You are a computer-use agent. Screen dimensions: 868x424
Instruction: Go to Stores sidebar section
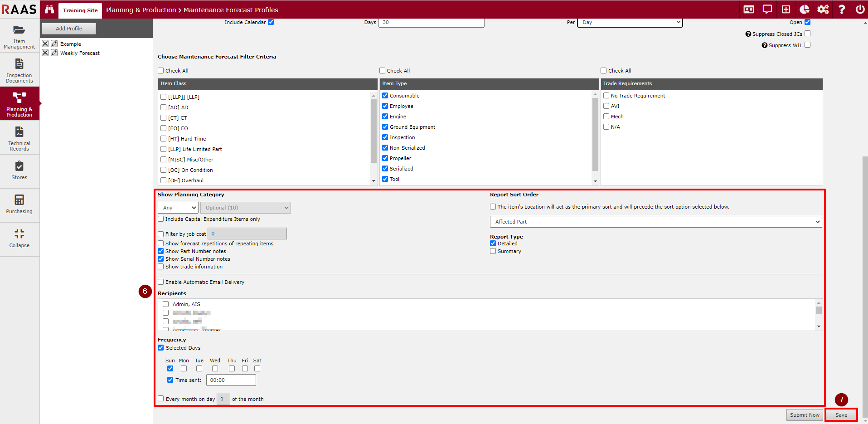[x=19, y=171]
